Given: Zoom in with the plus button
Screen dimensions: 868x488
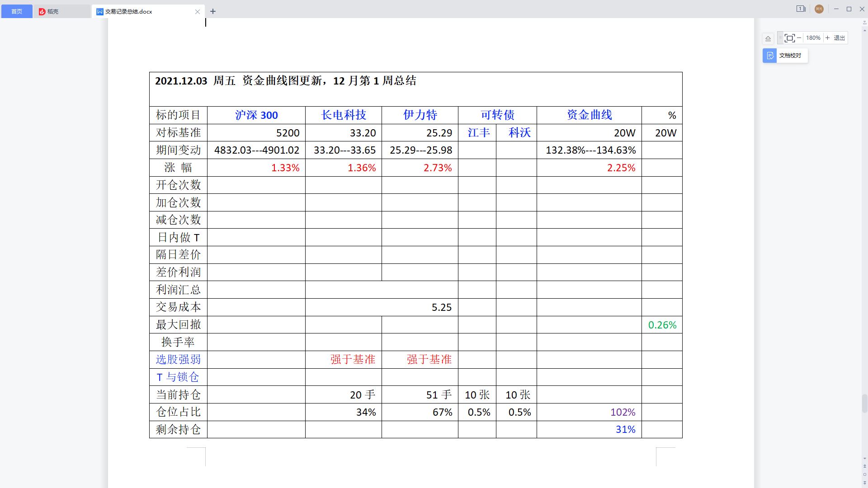Looking at the screenshot, I should pyautogui.click(x=828, y=38).
